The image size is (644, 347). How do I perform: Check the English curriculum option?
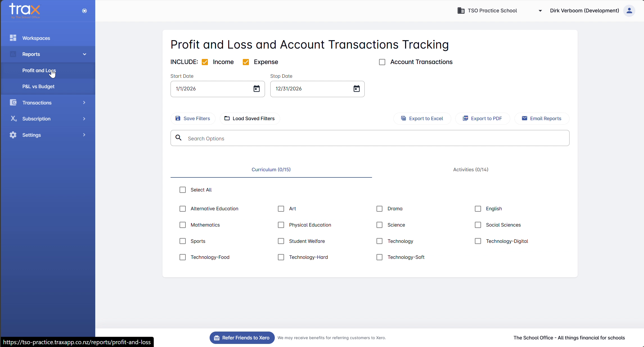(x=478, y=209)
